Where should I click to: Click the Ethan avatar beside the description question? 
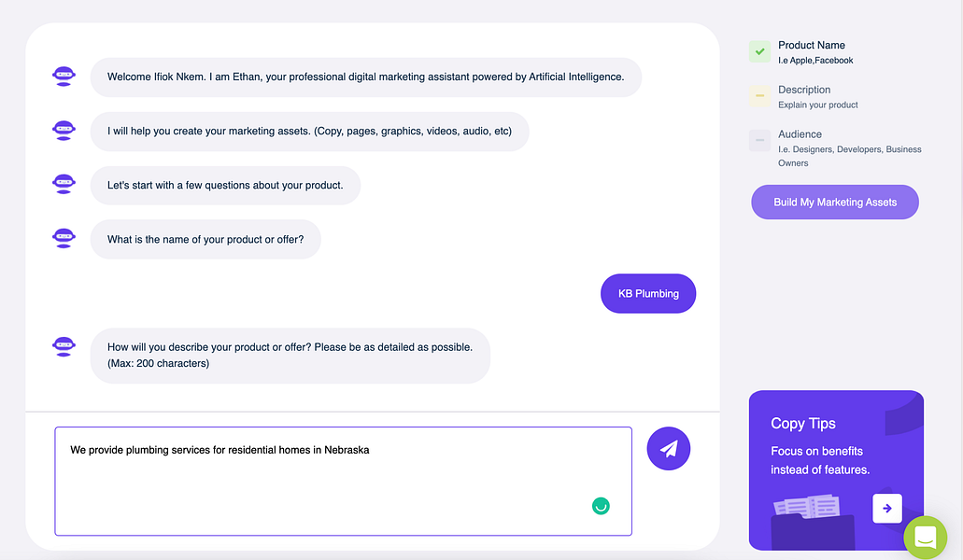63,345
